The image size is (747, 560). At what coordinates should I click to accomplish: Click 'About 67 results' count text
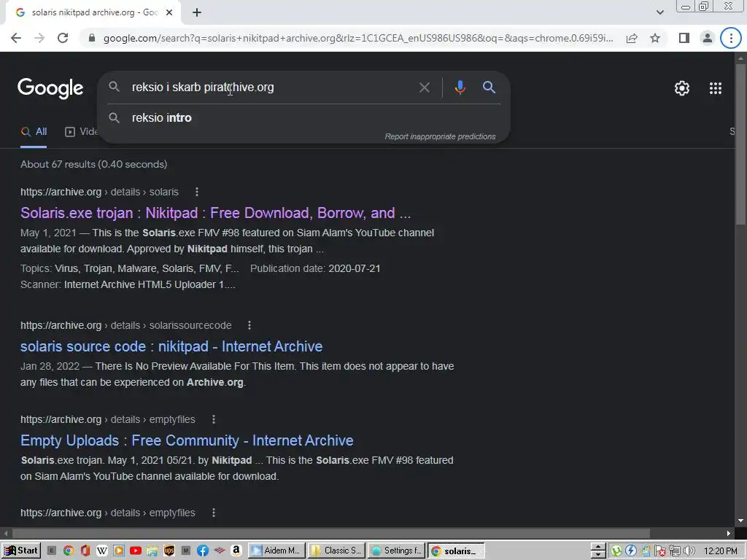click(x=94, y=164)
